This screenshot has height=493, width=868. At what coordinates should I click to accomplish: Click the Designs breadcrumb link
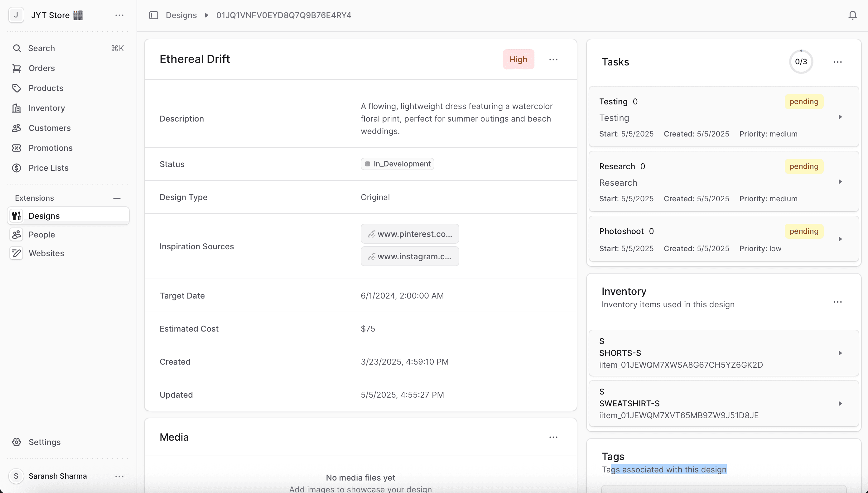181,15
